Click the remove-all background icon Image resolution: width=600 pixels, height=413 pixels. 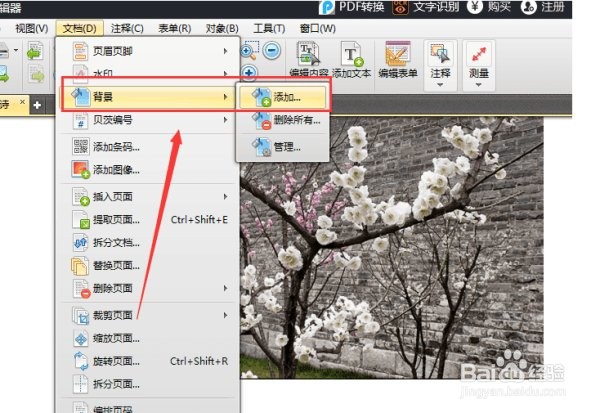coord(262,120)
